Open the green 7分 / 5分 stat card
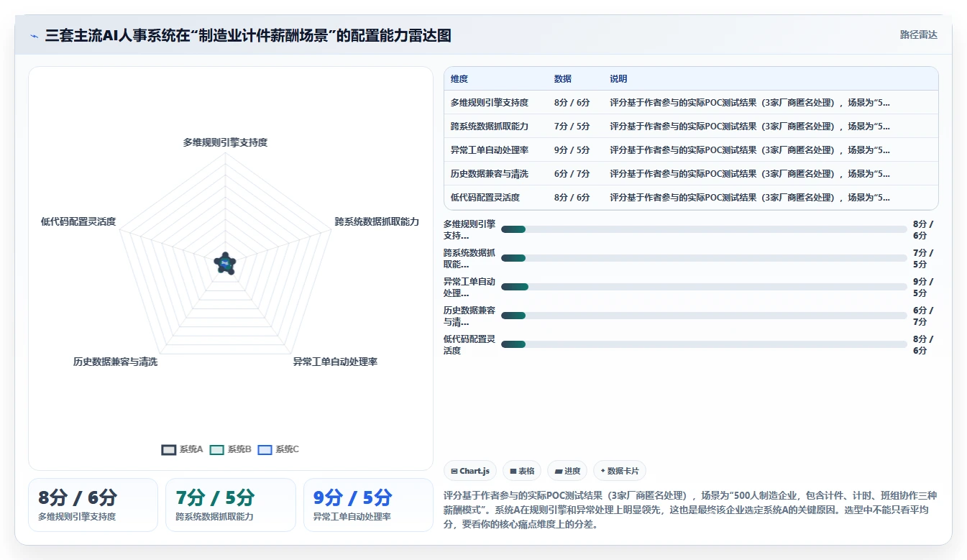 point(231,505)
